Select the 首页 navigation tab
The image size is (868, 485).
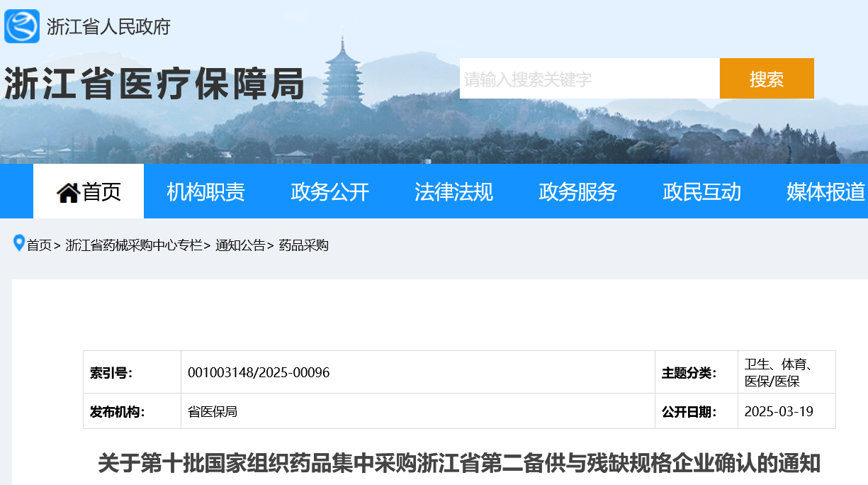pyautogui.click(x=89, y=191)
